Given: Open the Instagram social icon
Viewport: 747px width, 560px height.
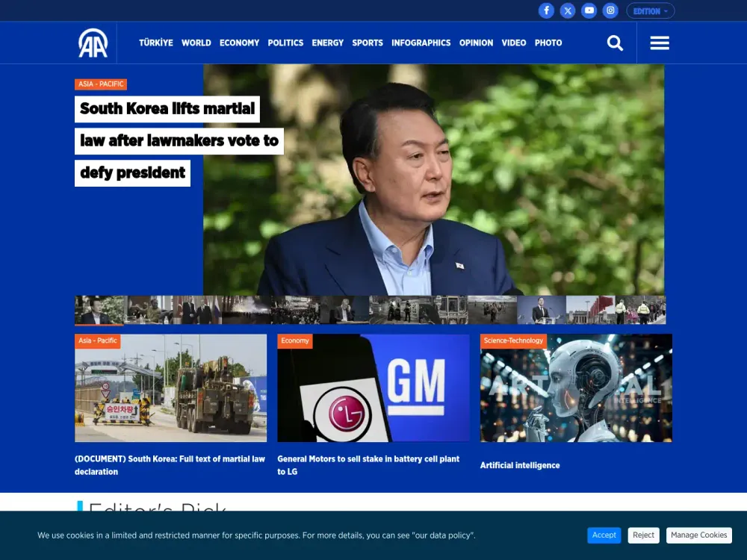Looking at the screenshot, I should [x=610, y=10].
